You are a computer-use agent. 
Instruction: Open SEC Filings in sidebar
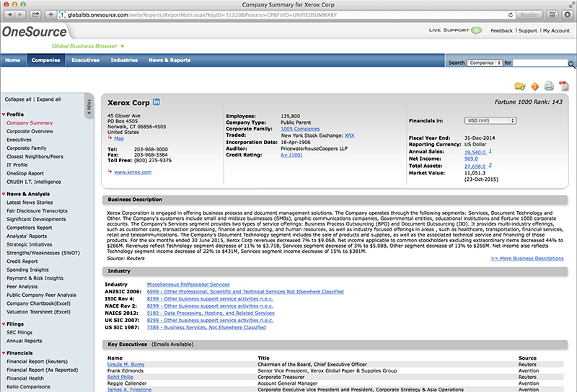(x=19, y=332)
